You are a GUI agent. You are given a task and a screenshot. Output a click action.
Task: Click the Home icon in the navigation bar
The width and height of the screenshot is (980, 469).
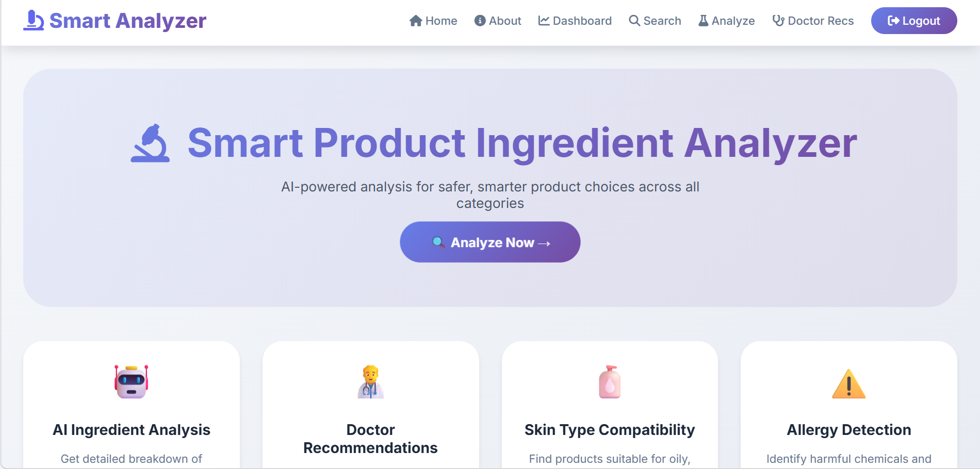click(415, 21)
